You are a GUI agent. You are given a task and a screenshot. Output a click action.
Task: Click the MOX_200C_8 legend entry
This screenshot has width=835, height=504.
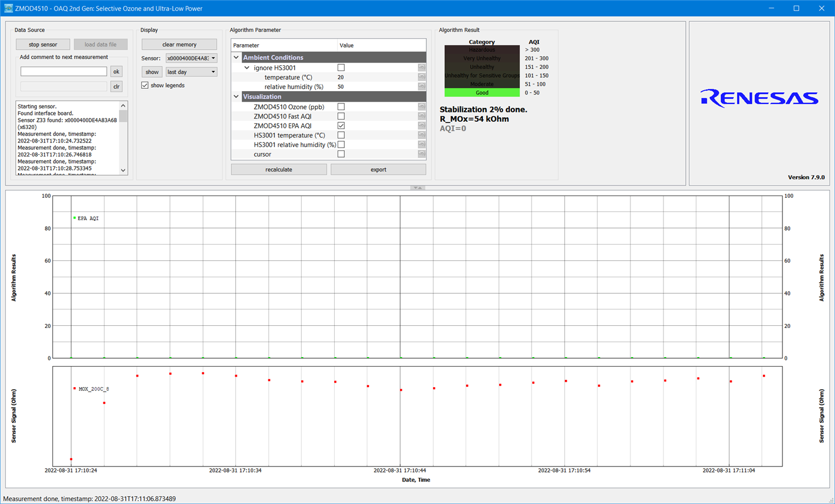pyautogui.click(x=91, y=389)
